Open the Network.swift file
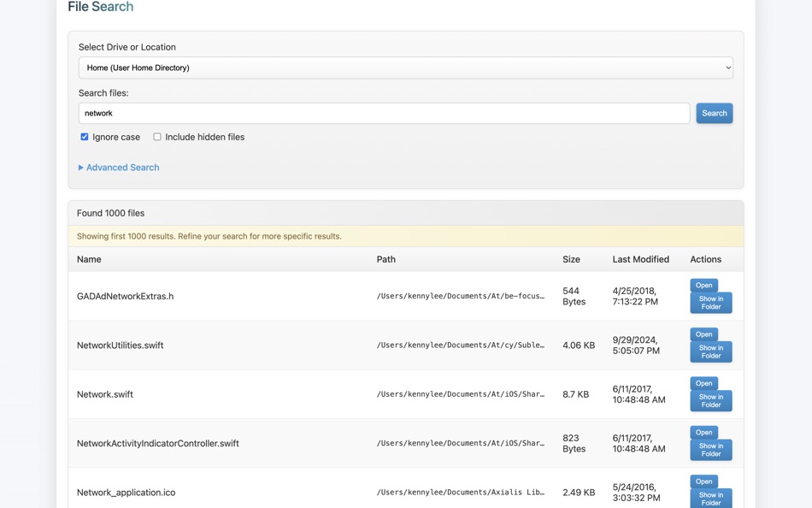Screen dimensions: 812x508 point(703,383)
